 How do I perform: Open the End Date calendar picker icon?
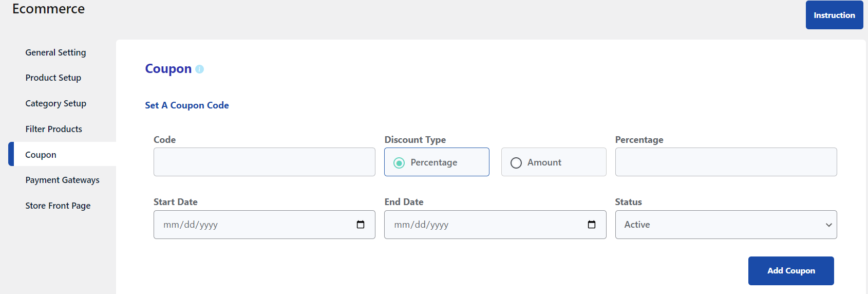tap(592, 225)
